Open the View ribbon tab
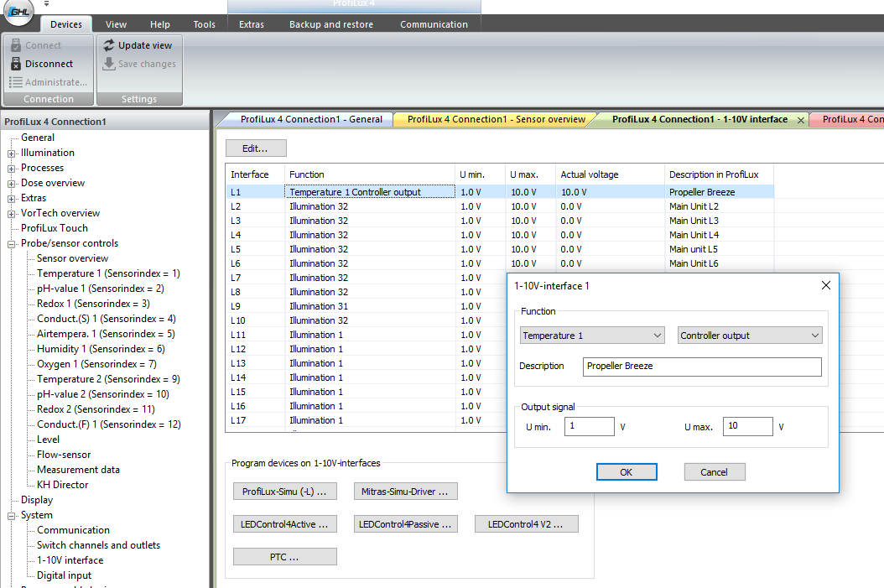Image resolution: width=884 pixels, height=588 pixels. tap(116, 24)
